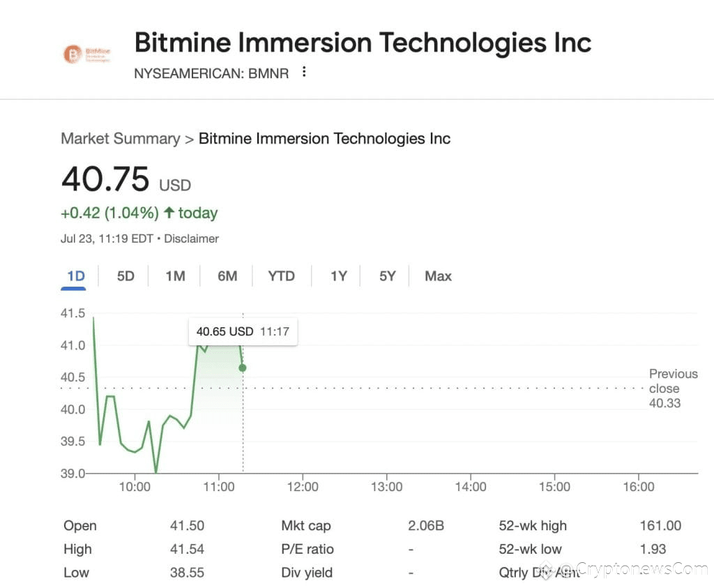Viewport: 714px width, 588px height.
Task: Click the 40.75 current price
Action: pos(105,179)
